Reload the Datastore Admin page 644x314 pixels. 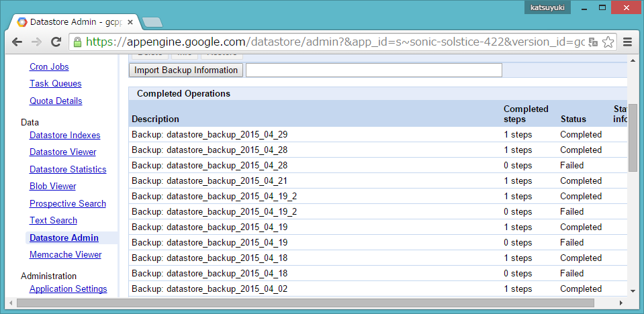tap(56, 42)
